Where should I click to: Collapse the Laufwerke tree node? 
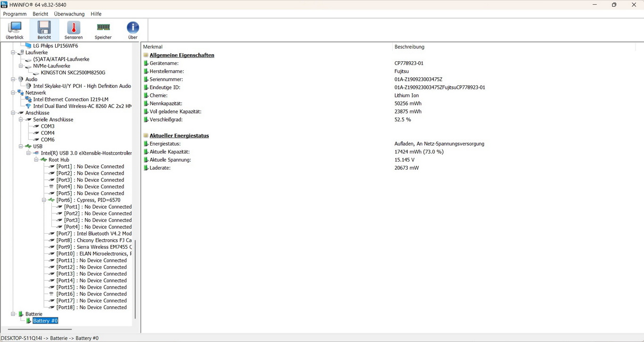[x=13, y=53]
